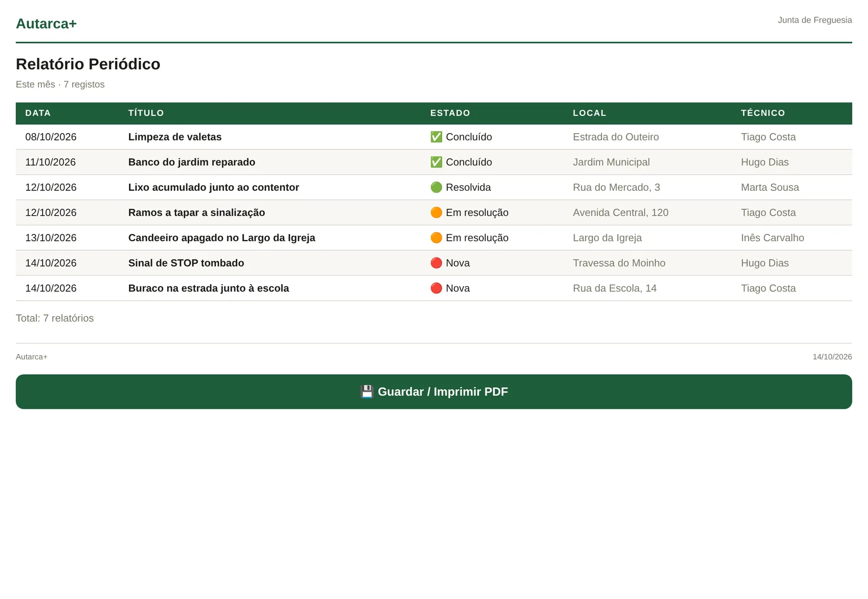Click the date 08/10/2026
868x599 pixels.
51,137
